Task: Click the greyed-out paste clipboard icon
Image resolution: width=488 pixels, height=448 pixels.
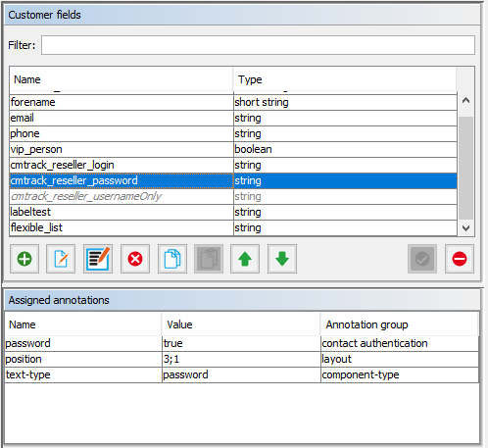Action: (209, 259)
